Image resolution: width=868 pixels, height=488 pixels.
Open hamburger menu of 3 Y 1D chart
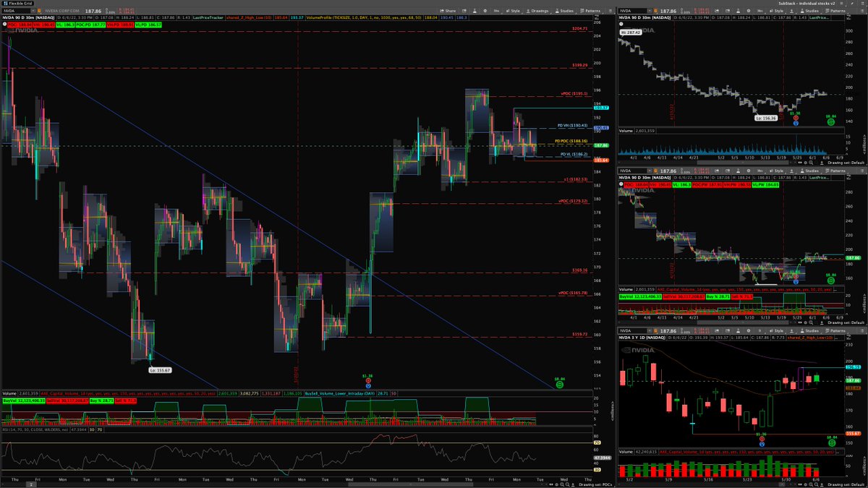point(862,331)
